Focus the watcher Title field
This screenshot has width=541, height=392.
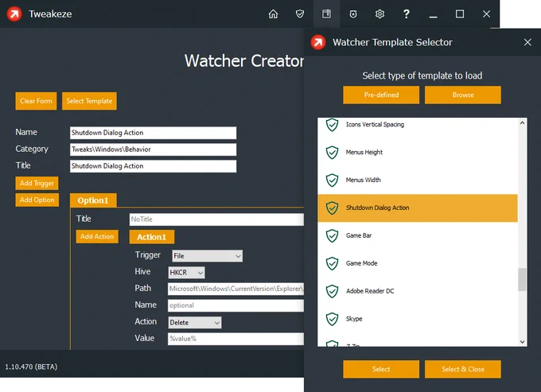point(154,166)
